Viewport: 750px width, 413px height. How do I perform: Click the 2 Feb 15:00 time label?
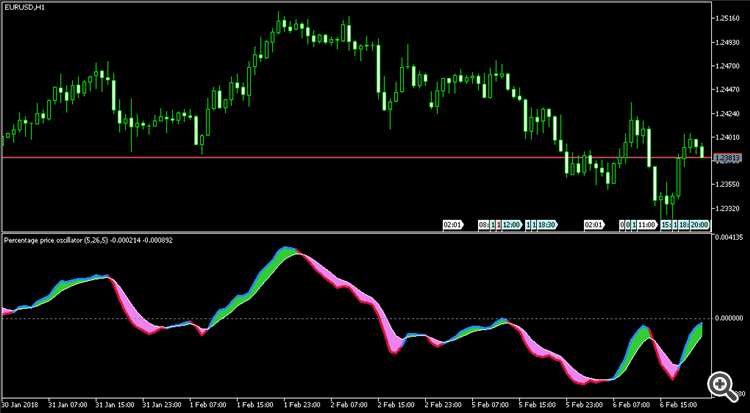click(396, 404)
